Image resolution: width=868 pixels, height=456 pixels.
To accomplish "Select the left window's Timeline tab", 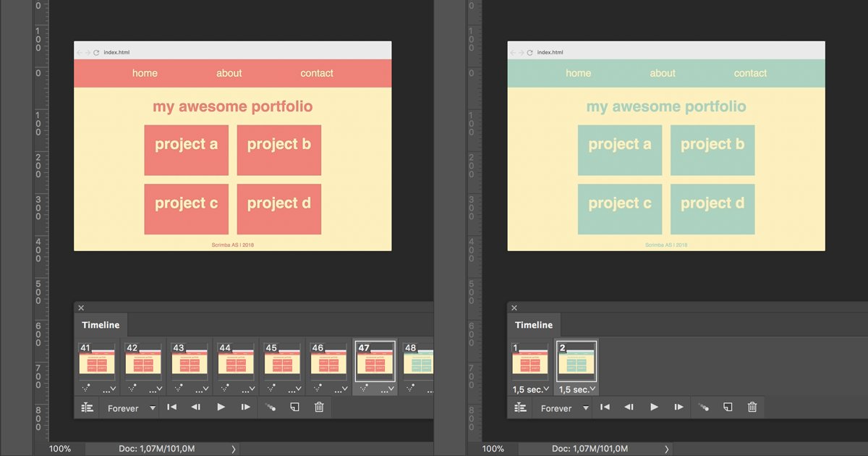I will 100,325.
